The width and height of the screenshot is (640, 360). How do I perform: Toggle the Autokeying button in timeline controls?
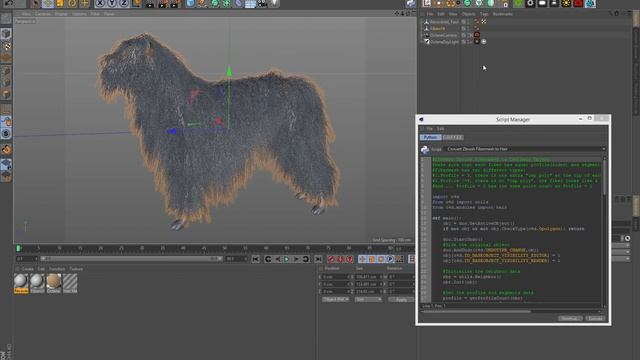340,259
